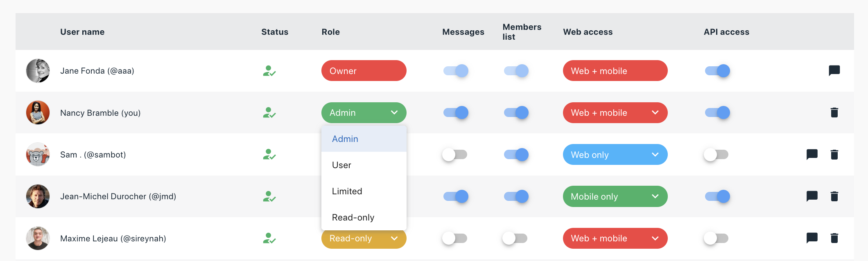
Task: Click Nancy Bramble's profile picture
Action: click(38, 112)
